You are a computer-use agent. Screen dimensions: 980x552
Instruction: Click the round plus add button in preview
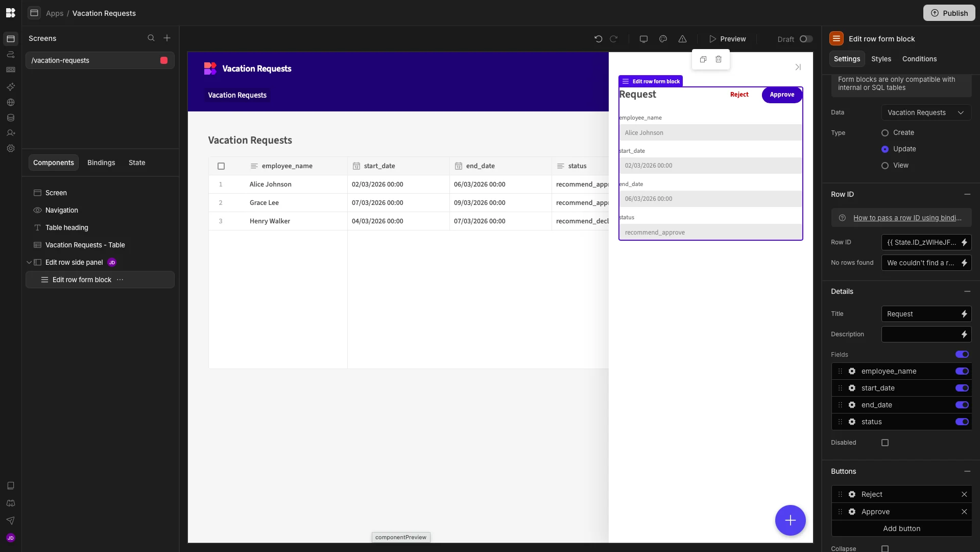click(790, 520)
